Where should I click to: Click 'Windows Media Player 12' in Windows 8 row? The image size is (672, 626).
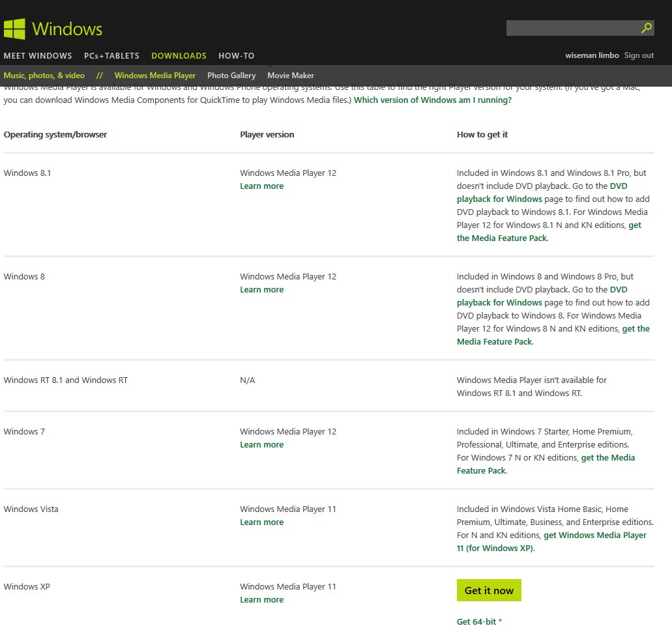[288, 277]
